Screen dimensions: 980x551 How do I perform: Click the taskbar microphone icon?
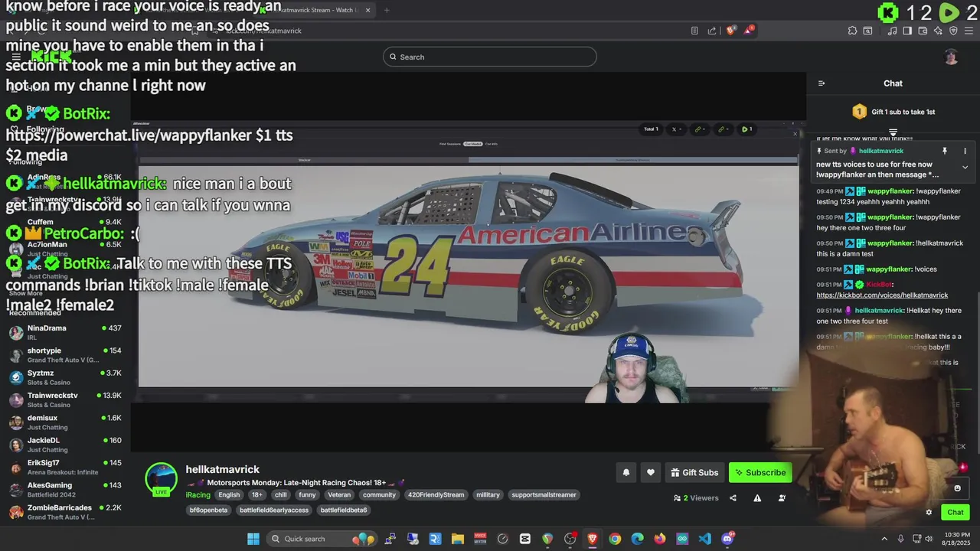click(x=900, y=539)
